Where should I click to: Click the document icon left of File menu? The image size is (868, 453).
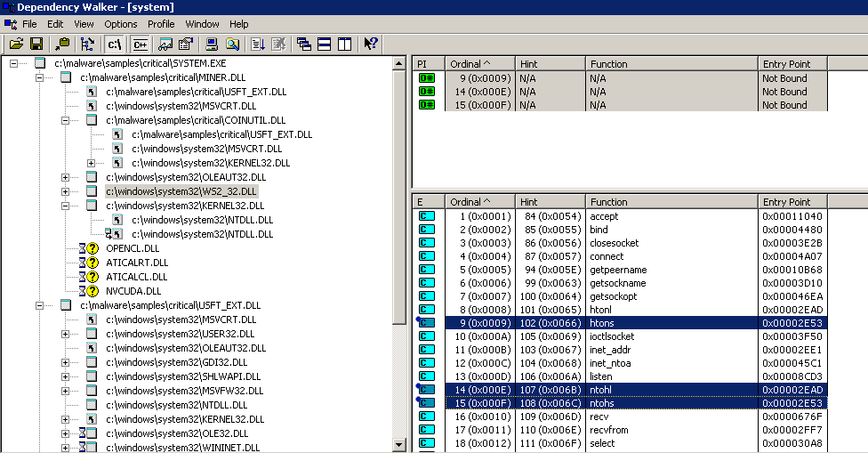[11, 24]
